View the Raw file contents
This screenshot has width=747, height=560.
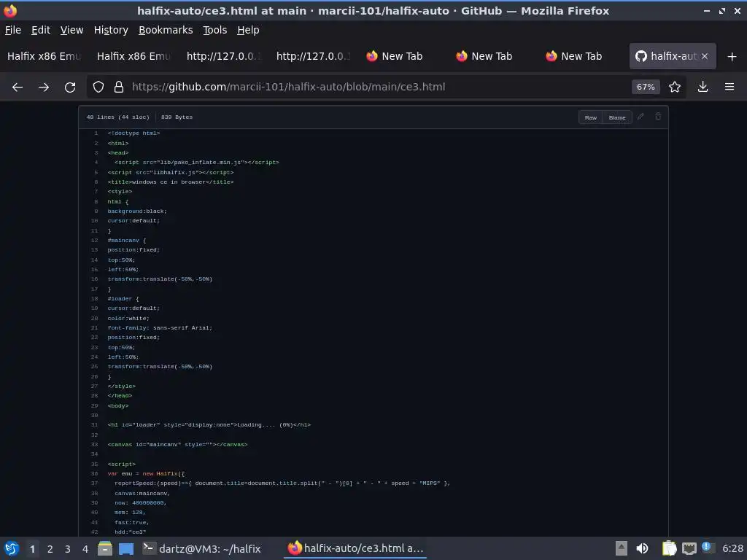click(591, 117)
